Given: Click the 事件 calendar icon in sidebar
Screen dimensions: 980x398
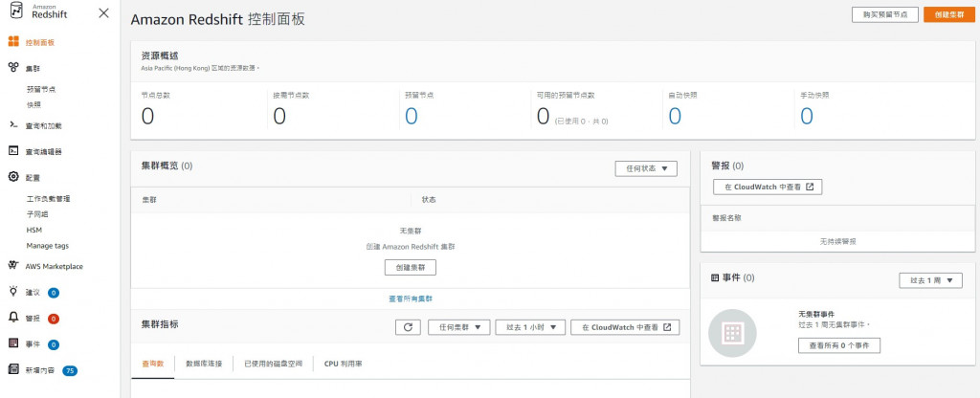Looking at the screenshot, I should tap(13, 343).
